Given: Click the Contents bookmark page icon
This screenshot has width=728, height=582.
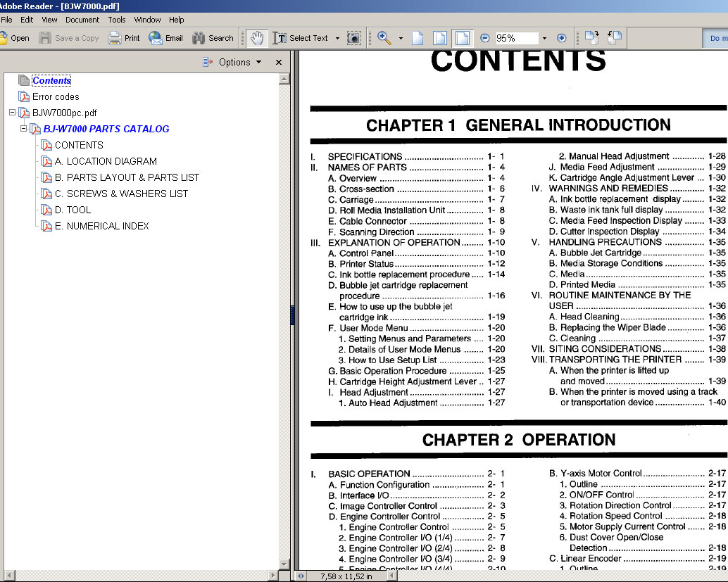Looking at the screenshot, I should pos(24,80).
